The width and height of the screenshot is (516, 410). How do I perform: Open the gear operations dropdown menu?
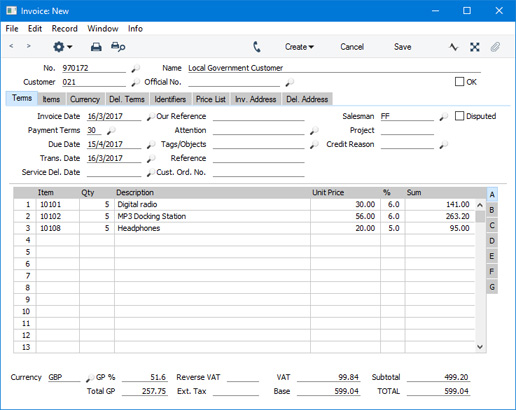tap(62, 47)
